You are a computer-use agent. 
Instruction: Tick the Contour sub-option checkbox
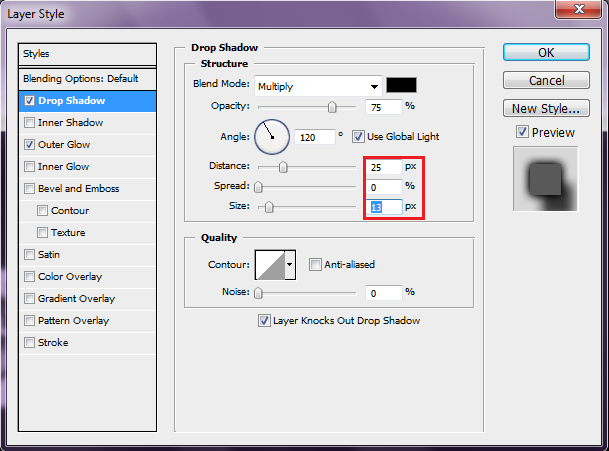(x=42, y=211)
